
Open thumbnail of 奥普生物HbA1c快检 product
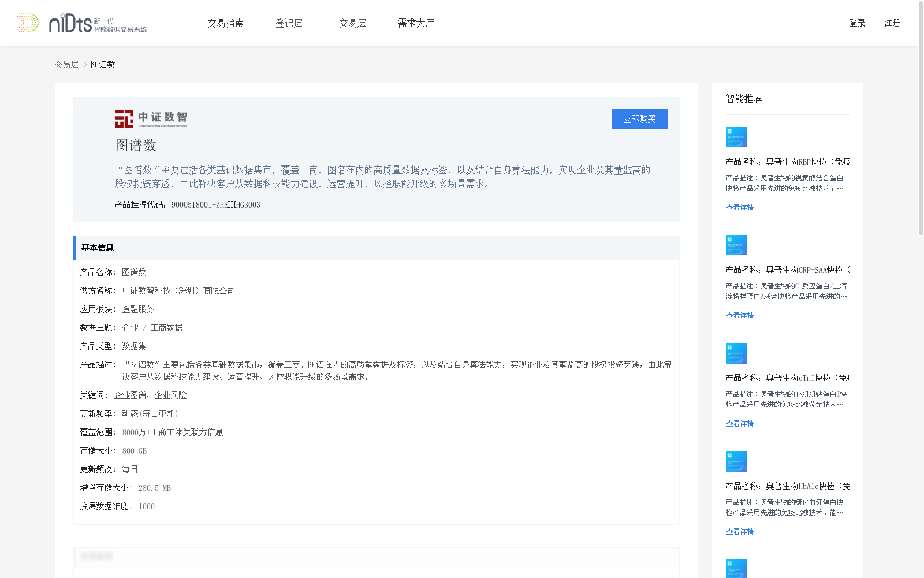tap(736, 461)
